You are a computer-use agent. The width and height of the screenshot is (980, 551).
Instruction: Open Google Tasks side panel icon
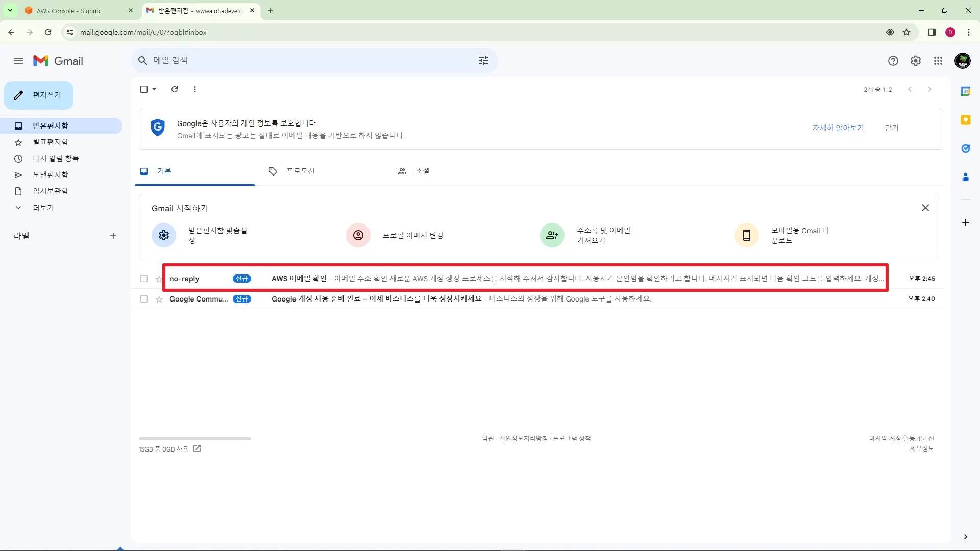coord(965,148)
